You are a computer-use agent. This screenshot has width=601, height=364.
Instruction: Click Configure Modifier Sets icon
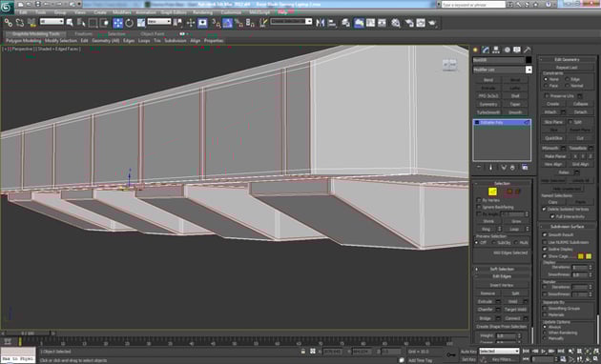525,168
